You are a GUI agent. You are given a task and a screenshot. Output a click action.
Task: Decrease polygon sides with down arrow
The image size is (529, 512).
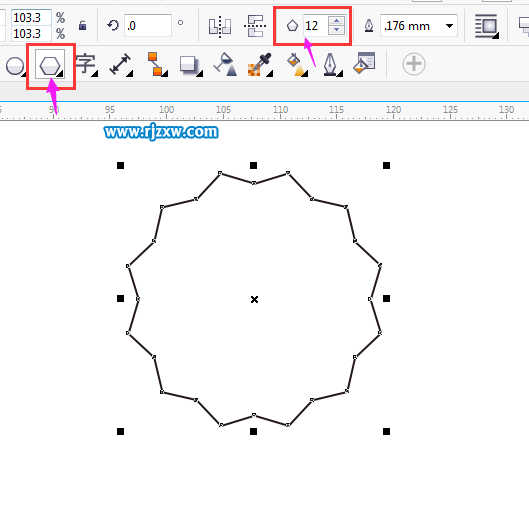click(336, 30)
